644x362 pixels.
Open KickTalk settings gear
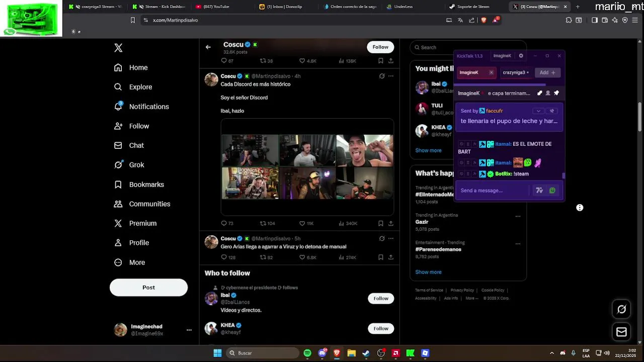[x=521, y=56]
